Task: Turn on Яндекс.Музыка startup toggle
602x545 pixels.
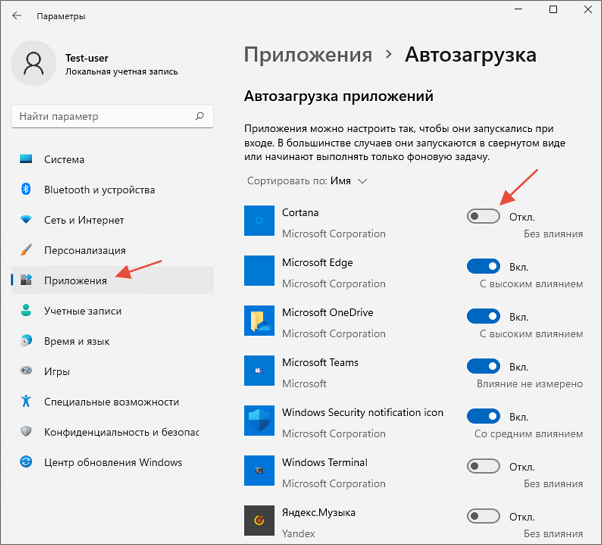Action: (x=483, y=516)
